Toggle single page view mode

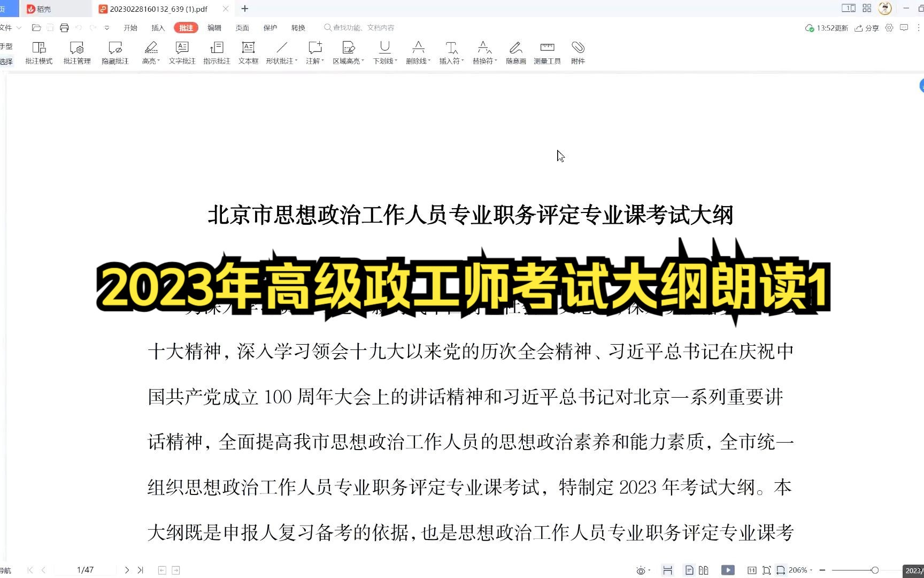689,571
